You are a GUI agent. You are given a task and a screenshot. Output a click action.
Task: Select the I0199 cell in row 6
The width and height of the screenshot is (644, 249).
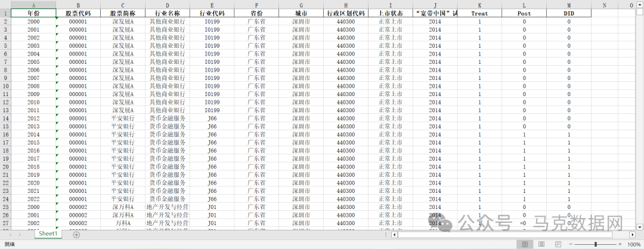tap(212, 54)
